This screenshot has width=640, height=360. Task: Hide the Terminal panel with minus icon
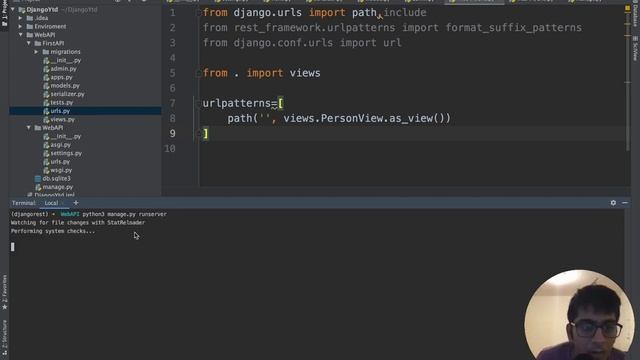[x=625, y=202]
